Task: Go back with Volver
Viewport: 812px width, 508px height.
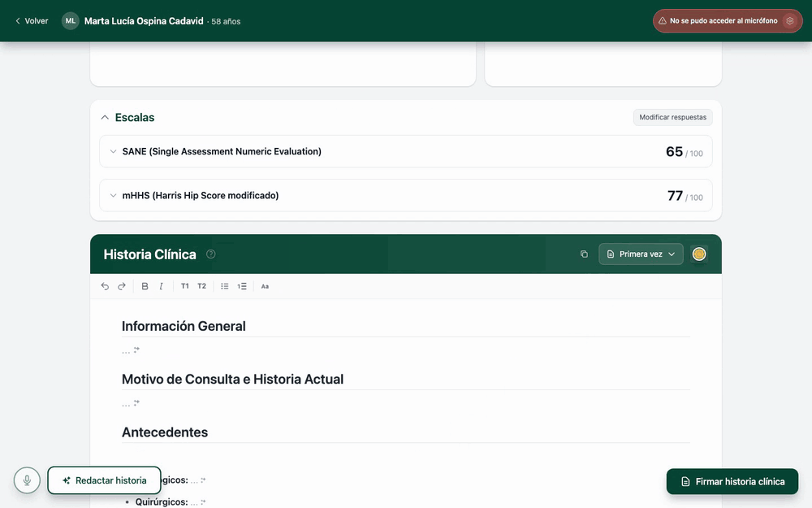Action: [x=32, y=21]
